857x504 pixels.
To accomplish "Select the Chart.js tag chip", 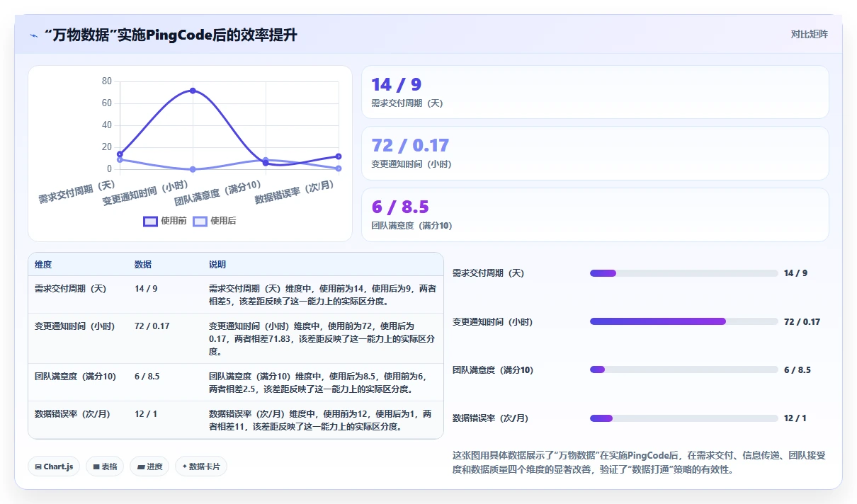I will (x=54, y=466).
